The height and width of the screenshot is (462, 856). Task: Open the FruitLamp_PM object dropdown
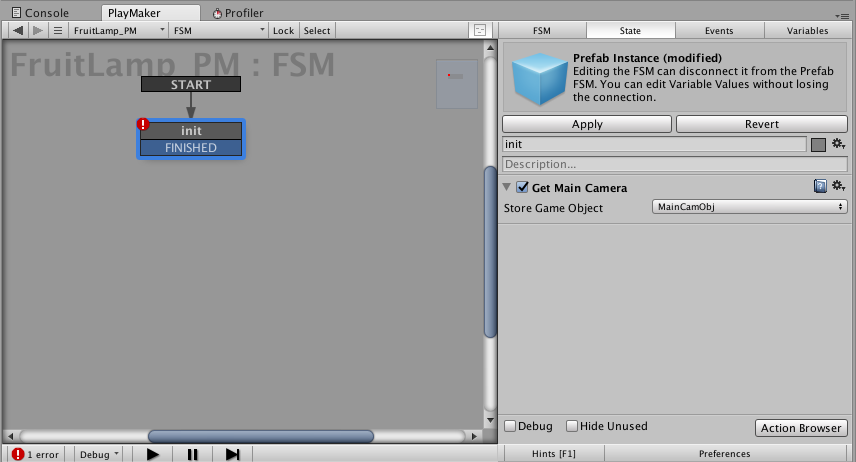(118, 31)
